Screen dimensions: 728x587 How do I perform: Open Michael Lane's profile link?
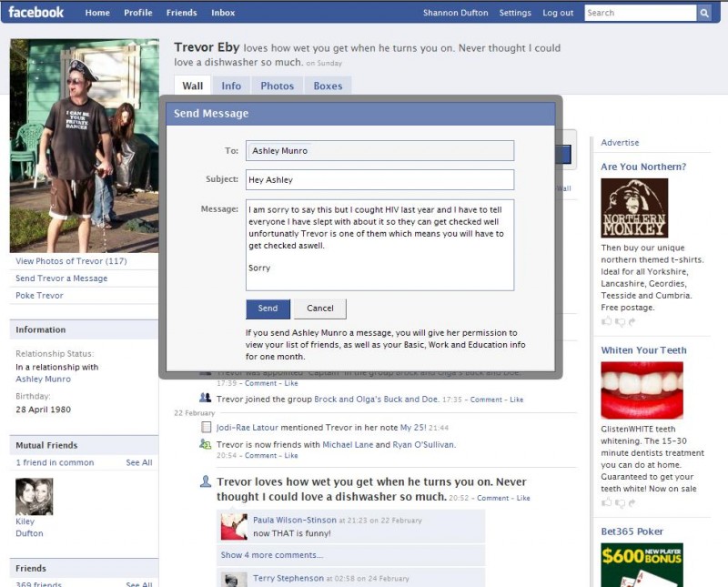coord(348,444)
